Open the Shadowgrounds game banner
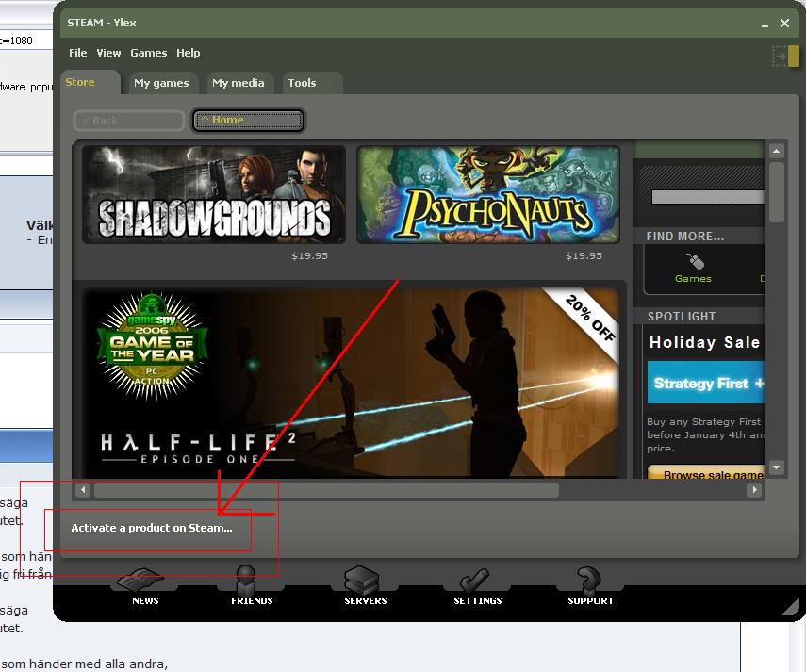This screenshot has width=806, height=672. [x=214, y=195]
